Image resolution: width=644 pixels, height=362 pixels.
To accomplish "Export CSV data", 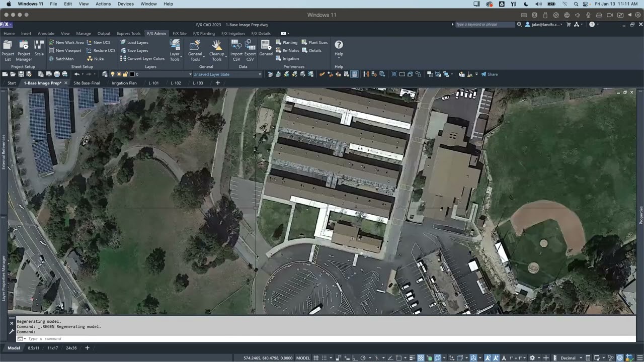I will pos(250,50).
